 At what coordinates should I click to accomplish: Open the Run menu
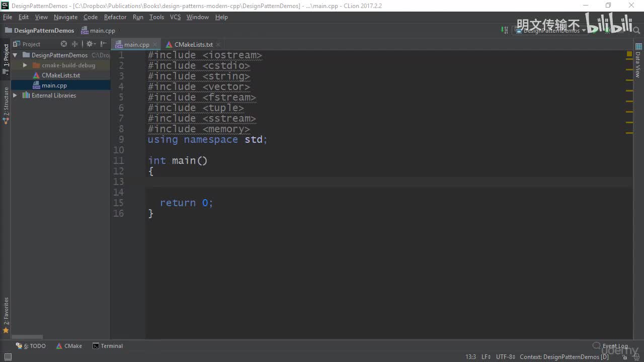(138, 17)
